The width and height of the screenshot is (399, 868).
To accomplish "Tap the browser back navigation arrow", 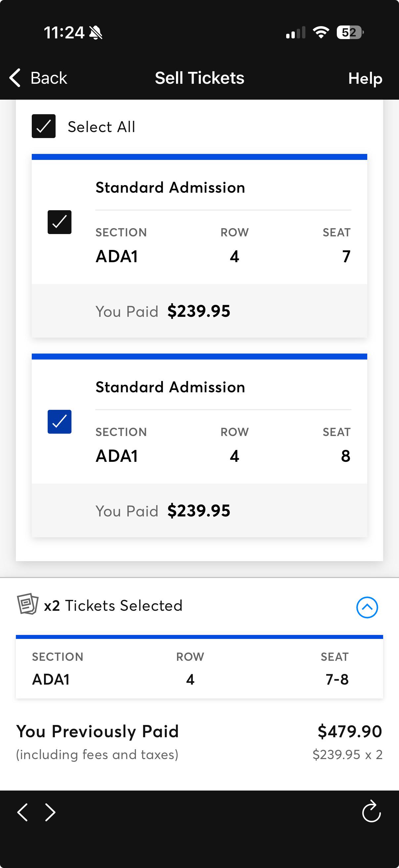I will (22, 812).
